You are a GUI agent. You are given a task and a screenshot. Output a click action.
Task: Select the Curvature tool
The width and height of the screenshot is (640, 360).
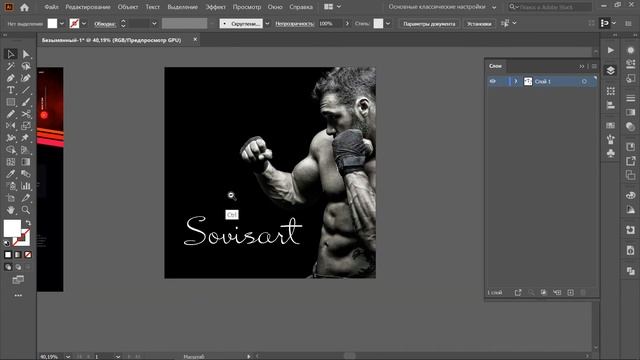pyautogui.click(x=26, y=78)
